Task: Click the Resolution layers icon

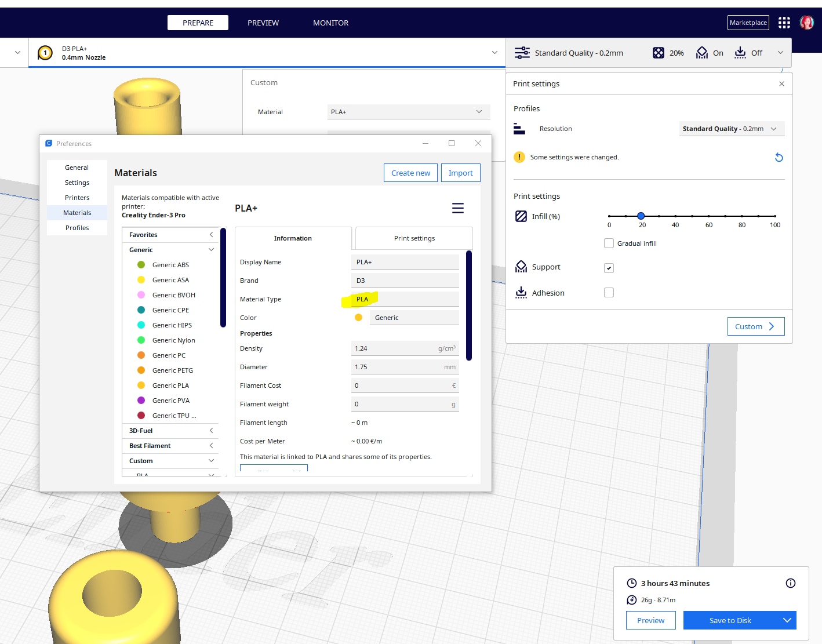Action: 519,128
